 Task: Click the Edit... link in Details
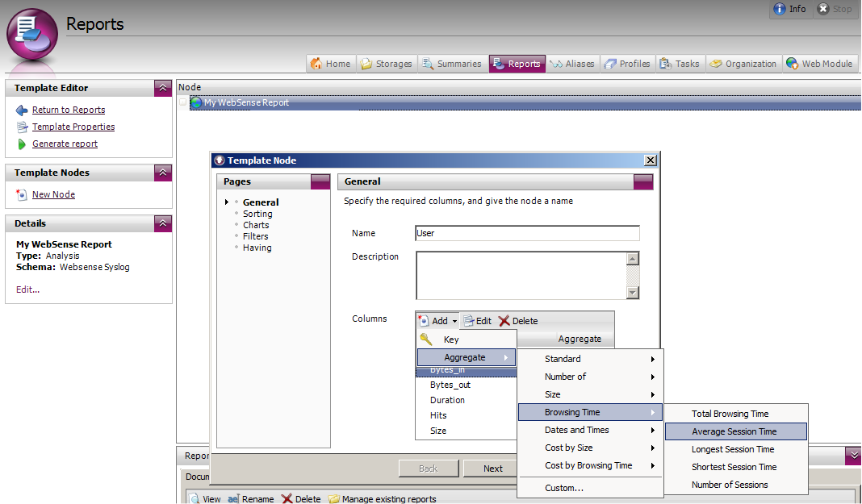(x=27, y=289)
